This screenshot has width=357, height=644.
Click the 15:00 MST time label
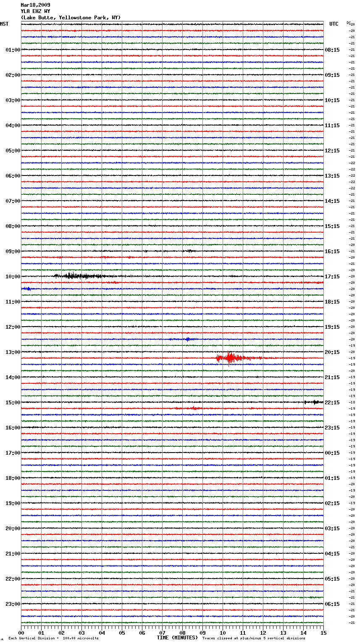click(x=13, y=403)
